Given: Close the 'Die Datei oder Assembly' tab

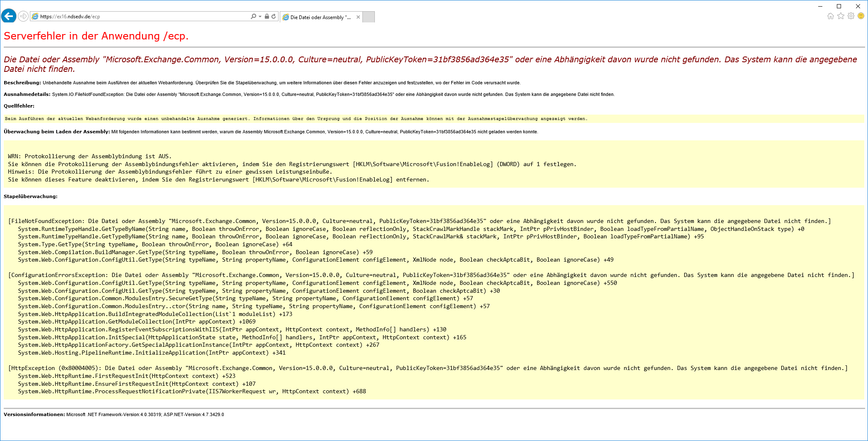Looking at the screenshot, I should click(x=358, y=17).
